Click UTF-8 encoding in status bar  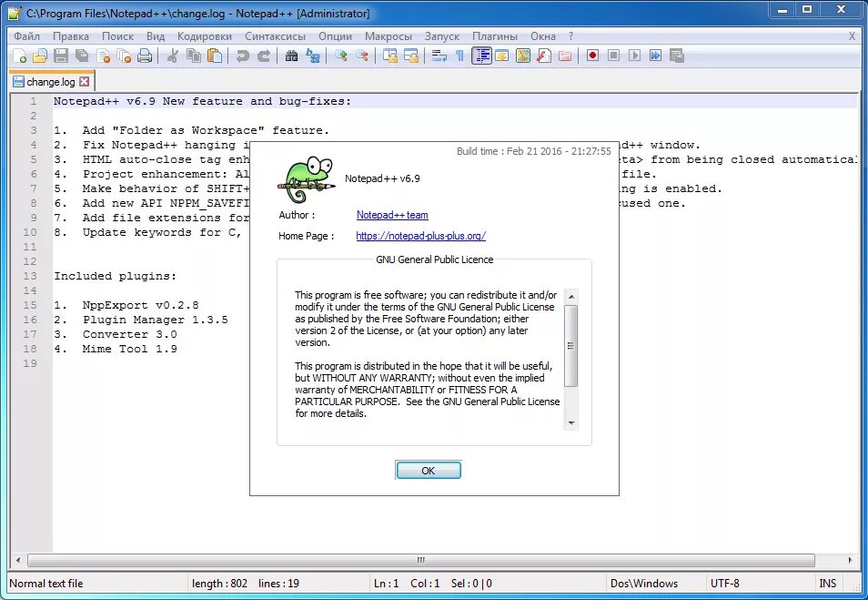(724, 584)
